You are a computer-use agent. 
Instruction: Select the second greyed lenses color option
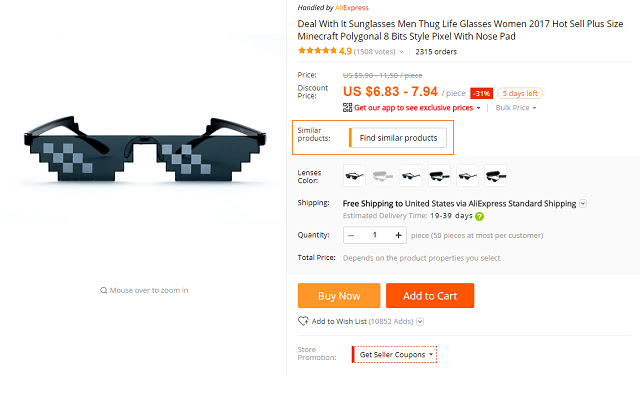point(383,176)
